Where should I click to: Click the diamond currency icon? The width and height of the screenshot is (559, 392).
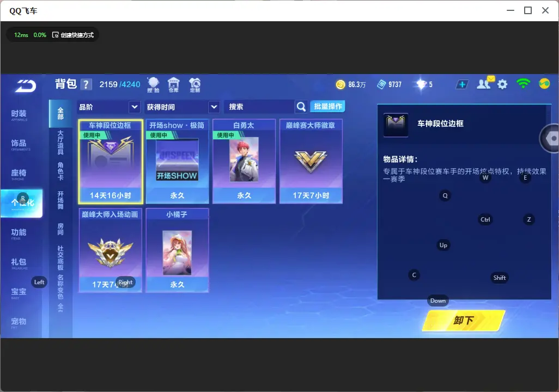(421, 84)
